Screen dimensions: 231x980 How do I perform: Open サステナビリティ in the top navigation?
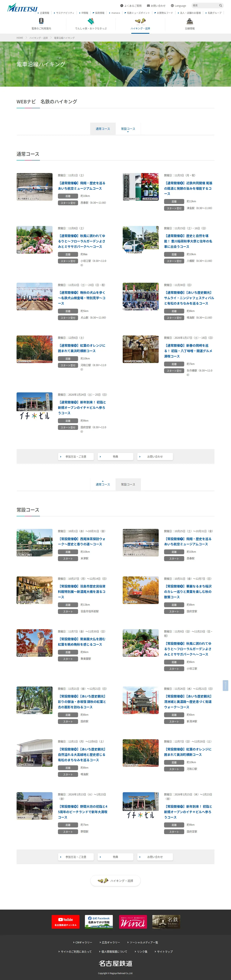tap(64, 13)
